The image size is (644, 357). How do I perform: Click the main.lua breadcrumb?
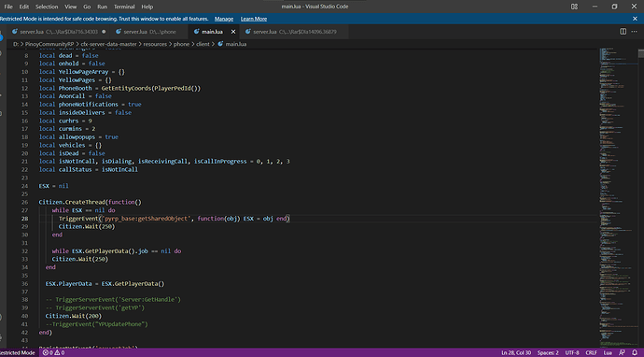tap(236, 44)
